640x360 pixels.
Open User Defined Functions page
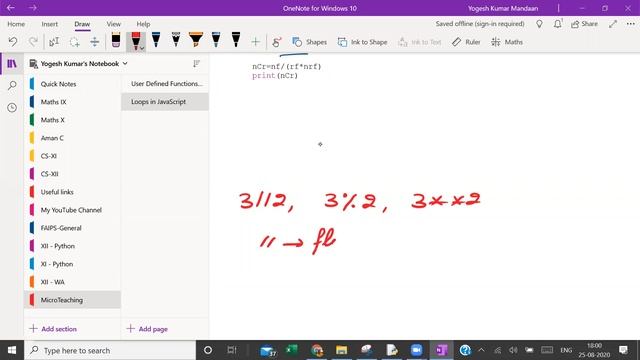tap(165, 84)
